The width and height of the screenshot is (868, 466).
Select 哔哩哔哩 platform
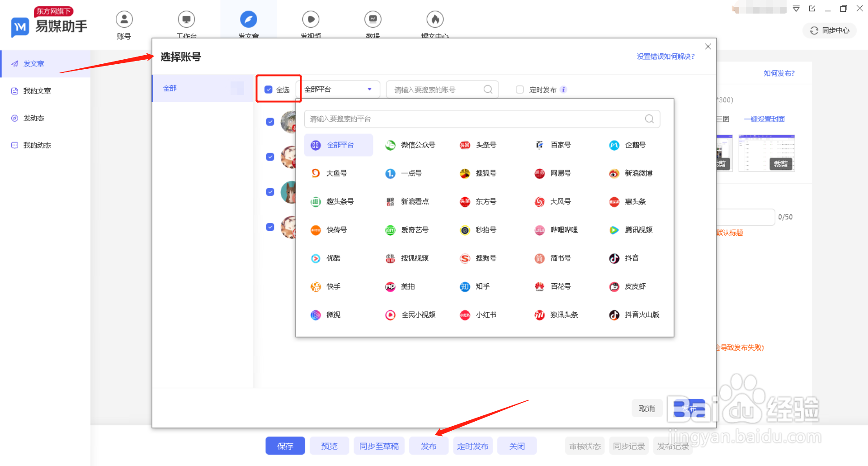pyautogui.click(x=556, y=230)
